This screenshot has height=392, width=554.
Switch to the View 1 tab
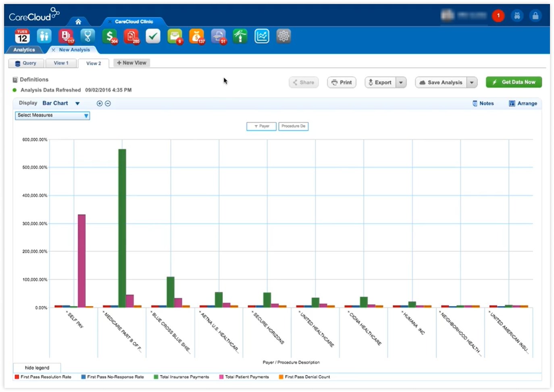pos(61,63)
